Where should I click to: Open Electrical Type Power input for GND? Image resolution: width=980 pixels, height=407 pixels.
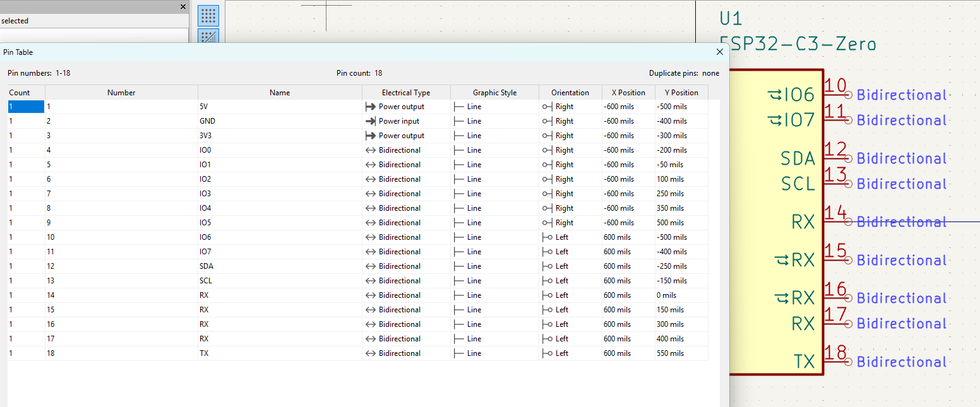point(406,121)
